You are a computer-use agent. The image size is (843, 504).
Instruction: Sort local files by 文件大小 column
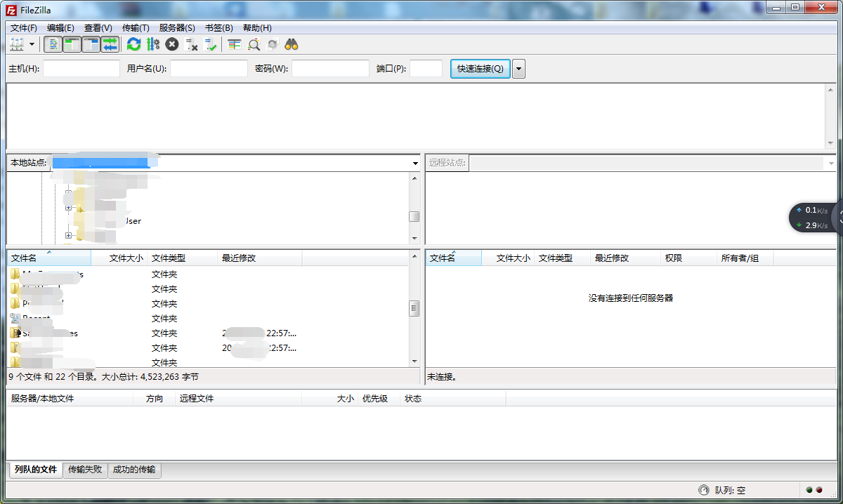(x=126, y=258)
